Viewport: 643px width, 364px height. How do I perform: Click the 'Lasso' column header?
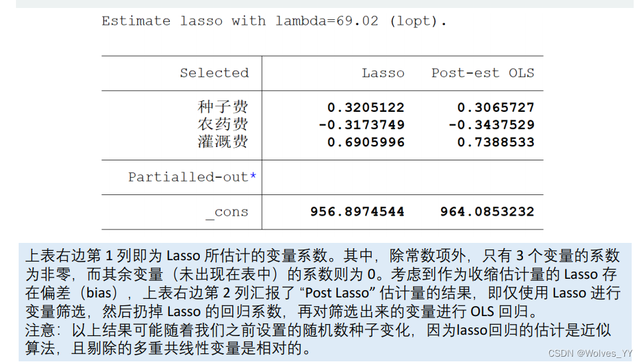383,73
